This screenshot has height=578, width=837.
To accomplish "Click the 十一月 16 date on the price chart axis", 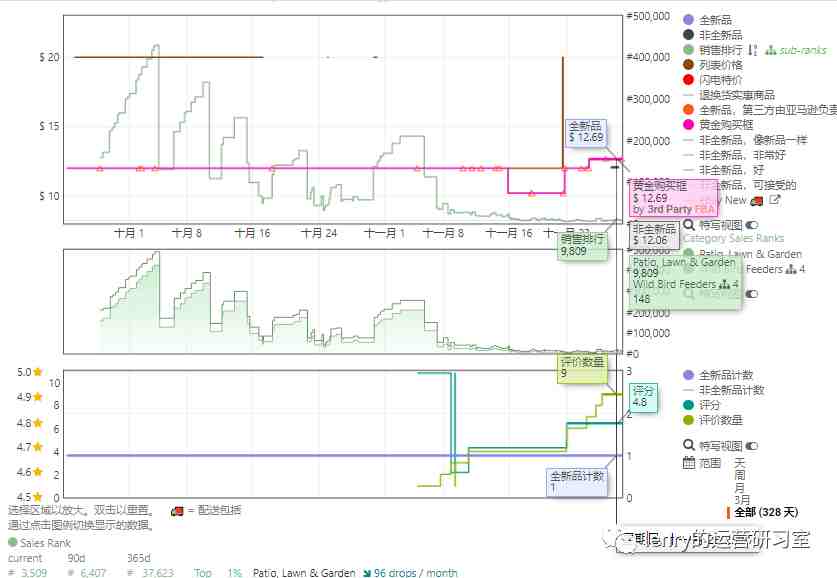I will pos(509,233).
